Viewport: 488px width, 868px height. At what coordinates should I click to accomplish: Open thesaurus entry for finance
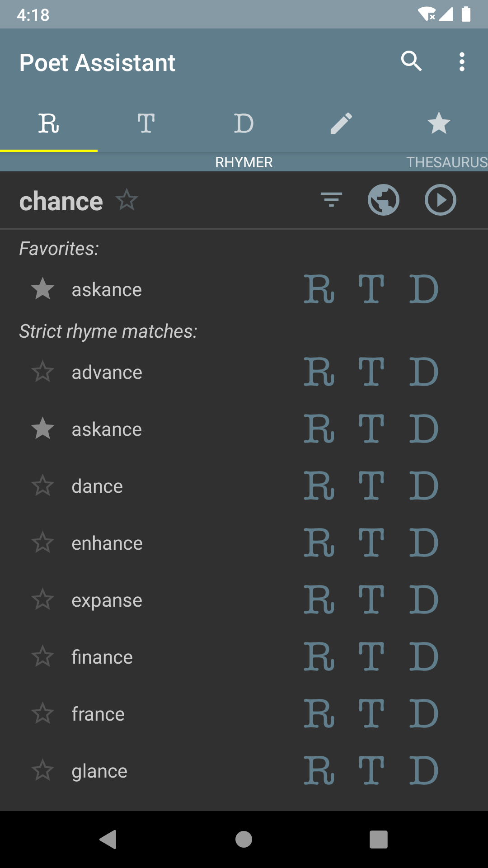point(371,657)
